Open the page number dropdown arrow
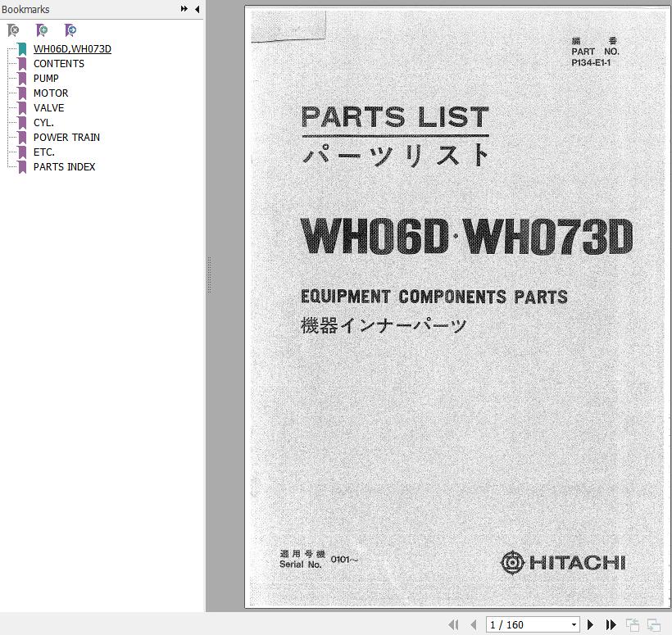Screen dimensions: 672x635 coord(574,624)
